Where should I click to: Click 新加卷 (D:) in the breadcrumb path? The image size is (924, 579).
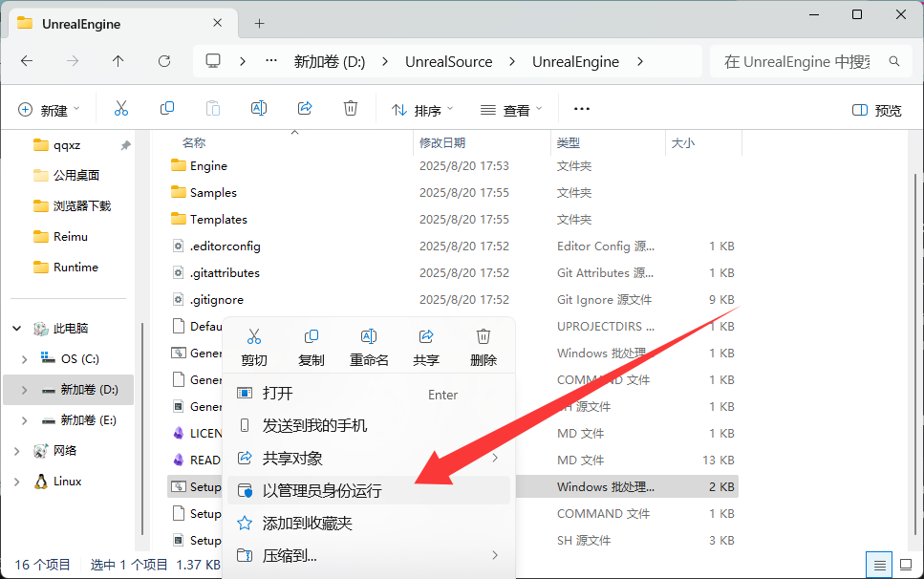pos(330,61)
